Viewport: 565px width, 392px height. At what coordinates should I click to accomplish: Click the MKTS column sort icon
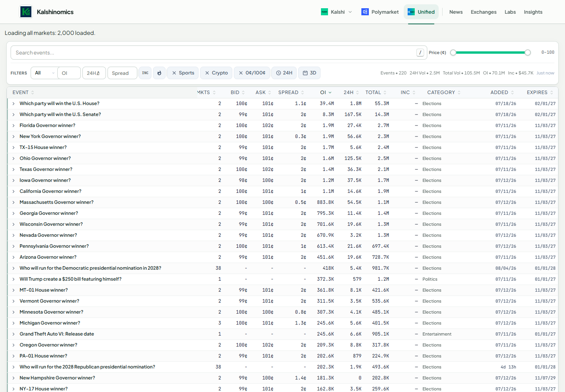[214, 93]
